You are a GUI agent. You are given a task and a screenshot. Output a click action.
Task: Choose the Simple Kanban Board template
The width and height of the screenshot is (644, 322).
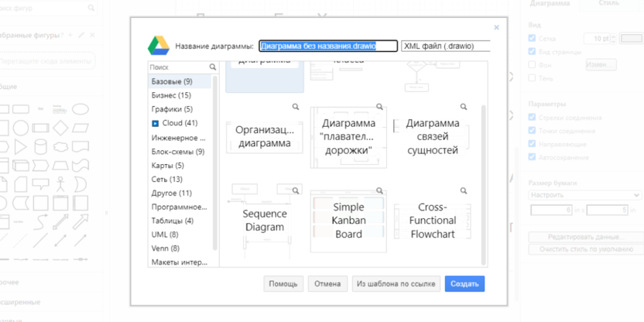tap(348, 221)
